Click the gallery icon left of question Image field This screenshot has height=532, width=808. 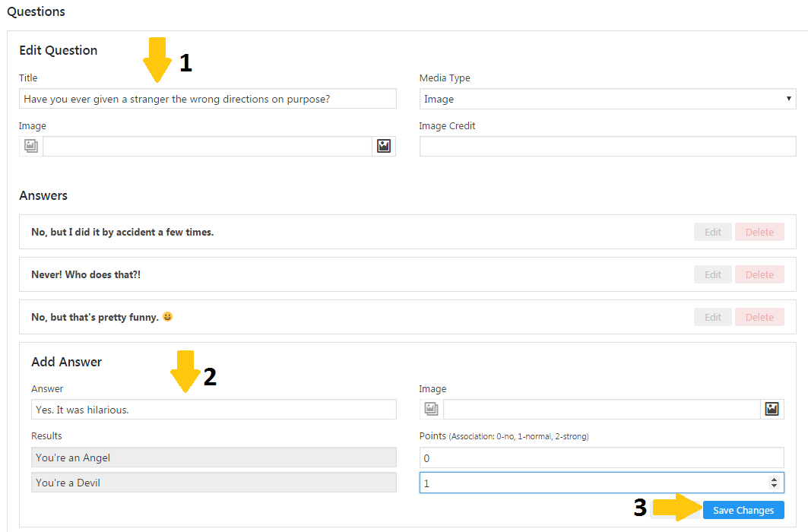[31, 146]
